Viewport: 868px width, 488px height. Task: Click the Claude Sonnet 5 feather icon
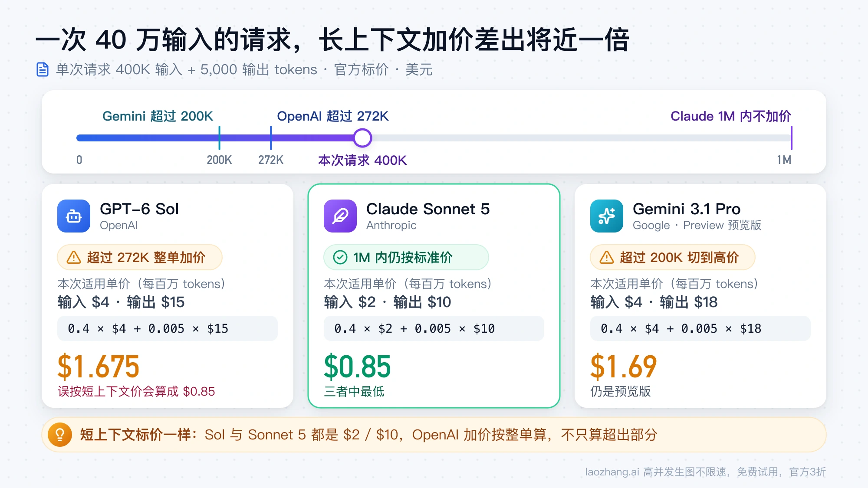pos(340,216)
